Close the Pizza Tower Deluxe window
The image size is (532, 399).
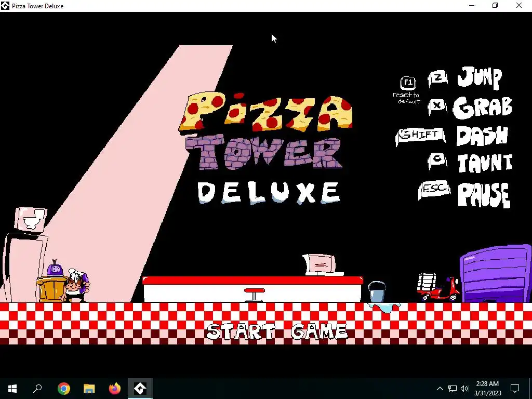pos(519,5)
